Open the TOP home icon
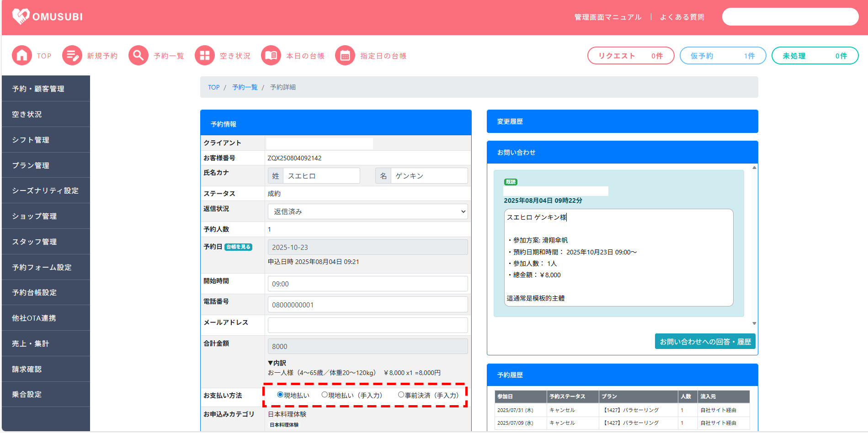Viewport: 868px width, 433px height. click(22, 56)
